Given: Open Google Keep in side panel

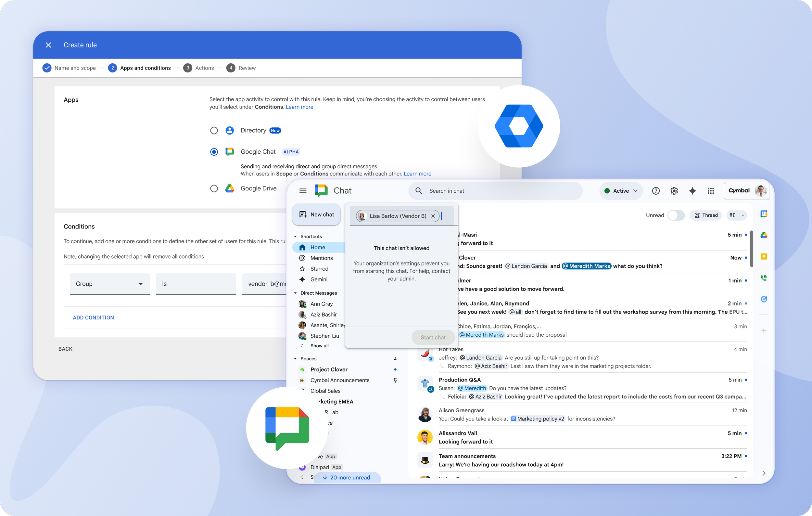Looking at the screenshot, I should [764, 257].
